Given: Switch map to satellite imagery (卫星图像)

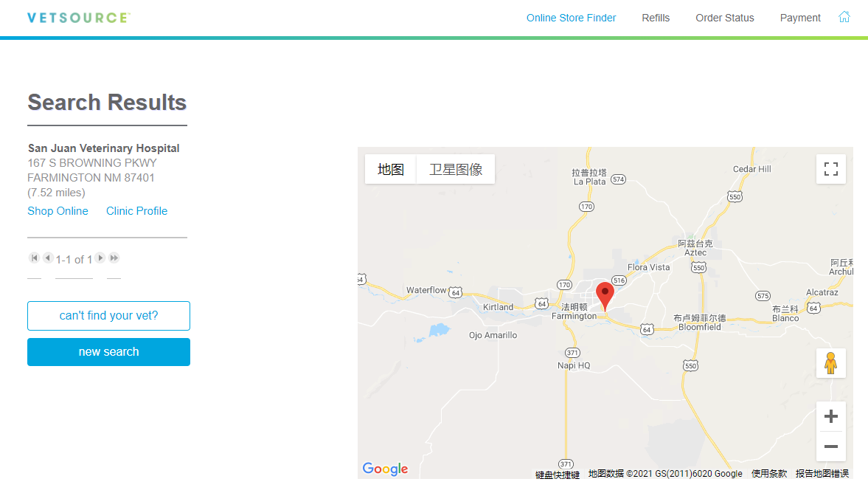Looking at the screenshot, I should coord(456,169).
